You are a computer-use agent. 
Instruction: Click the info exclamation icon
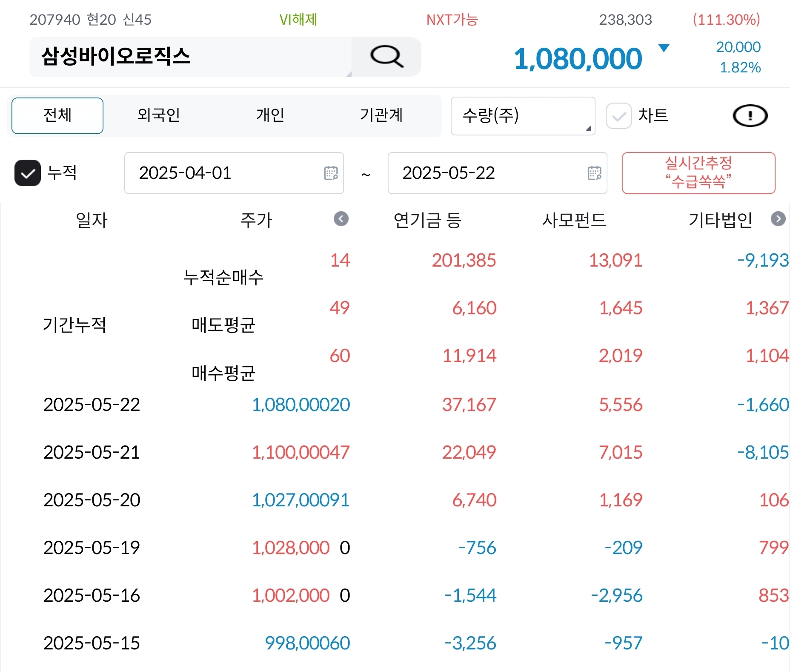[750, 115]
